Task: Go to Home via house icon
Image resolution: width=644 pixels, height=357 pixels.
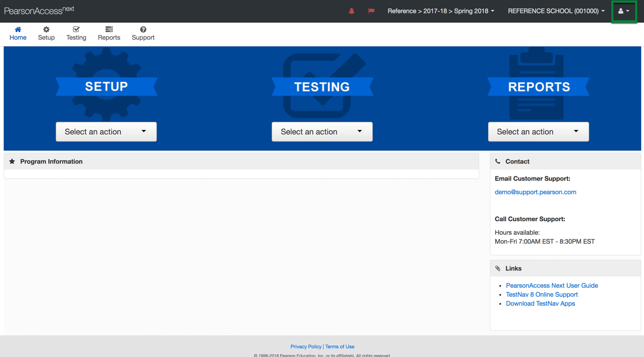Action: click(x=18, y=30)
